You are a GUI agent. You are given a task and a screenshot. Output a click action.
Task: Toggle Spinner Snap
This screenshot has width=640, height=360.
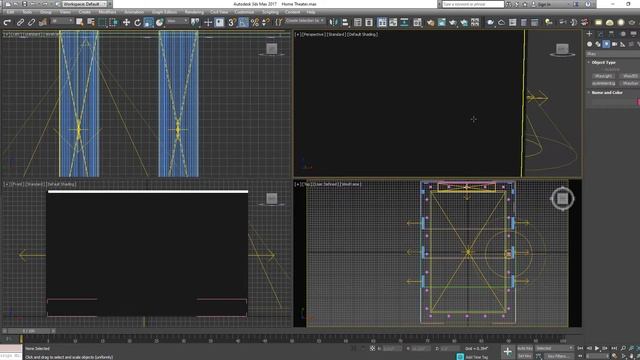point(266,22)
